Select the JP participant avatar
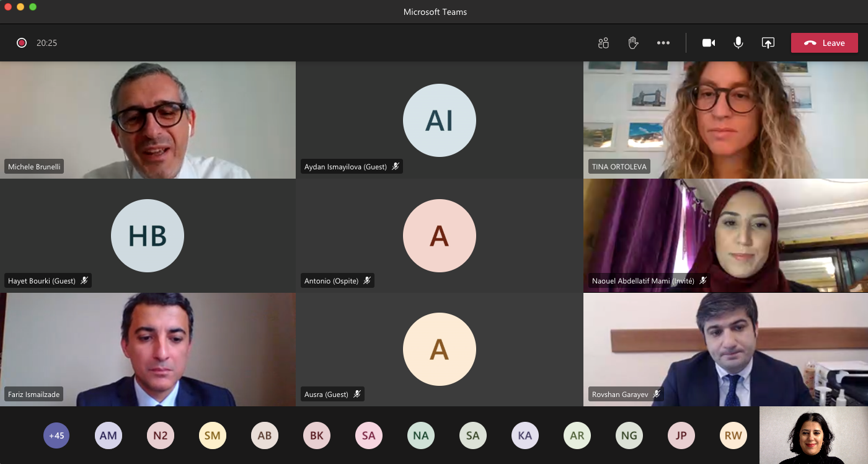 (x=681, y=435)
